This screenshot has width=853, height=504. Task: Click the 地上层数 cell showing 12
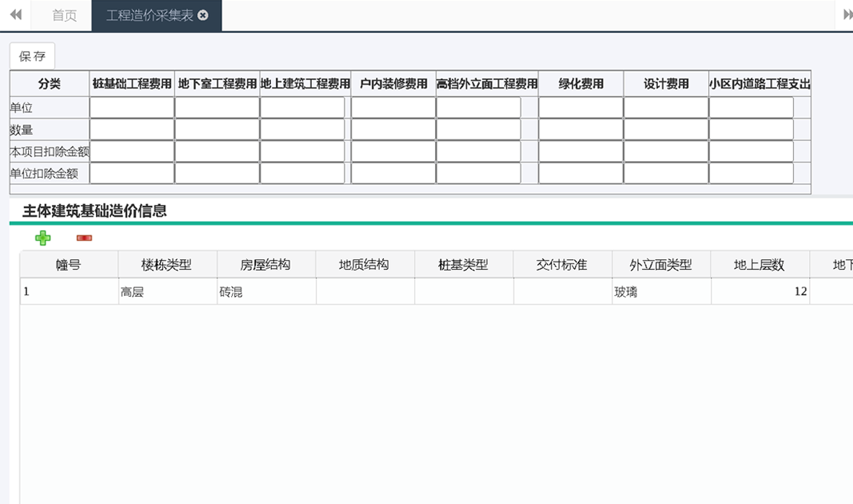tap(761, 292)
